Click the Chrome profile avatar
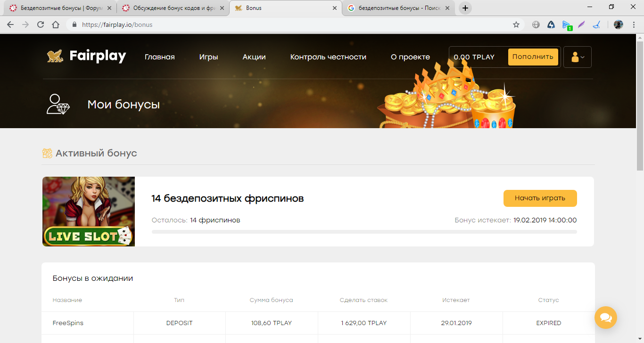Image resolution: width=644 pixels, height=343 pixels. pos(619,24)
